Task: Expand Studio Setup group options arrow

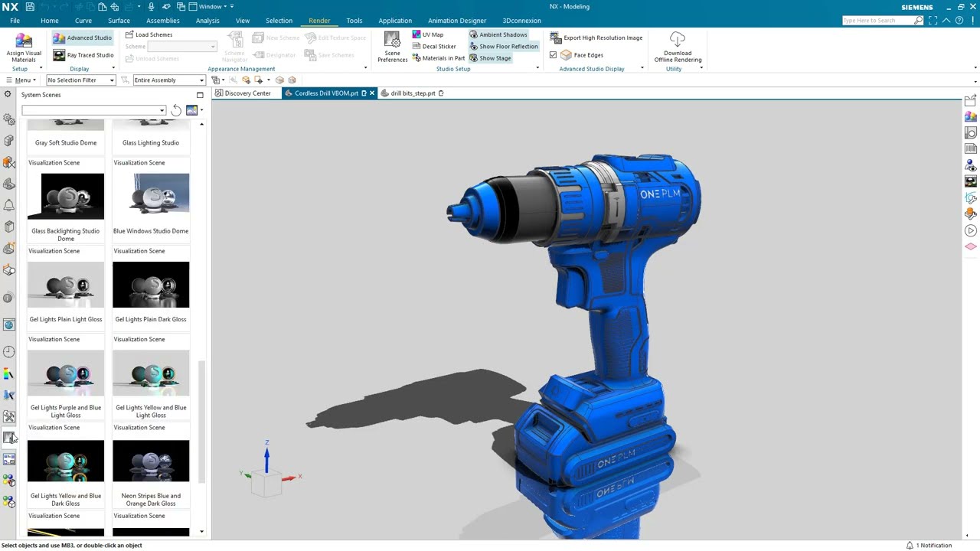Action: click(537, 68)
